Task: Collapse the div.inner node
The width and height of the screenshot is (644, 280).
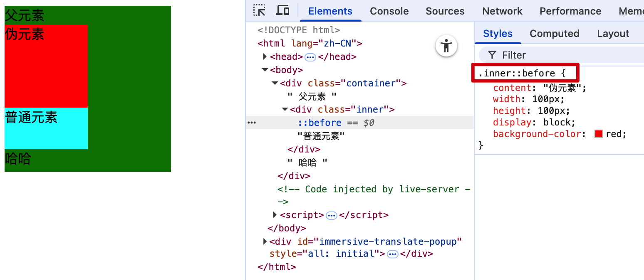Action: [285, 109]
